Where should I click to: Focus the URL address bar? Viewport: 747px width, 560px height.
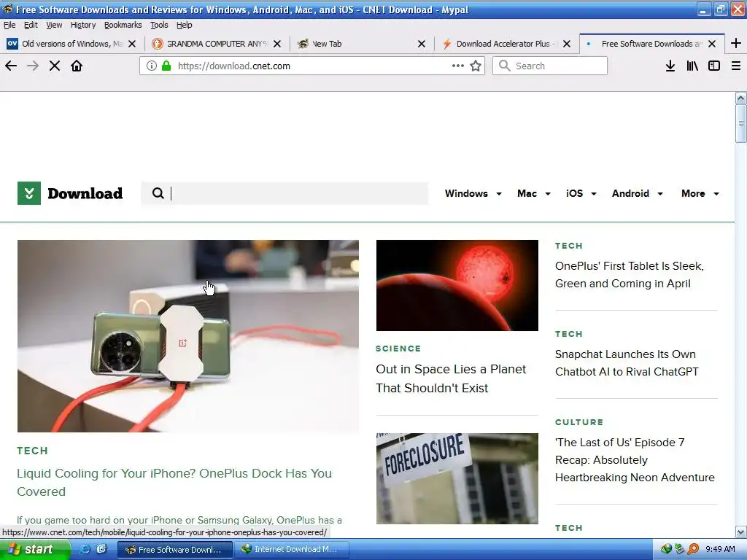[x=312, y=66]
